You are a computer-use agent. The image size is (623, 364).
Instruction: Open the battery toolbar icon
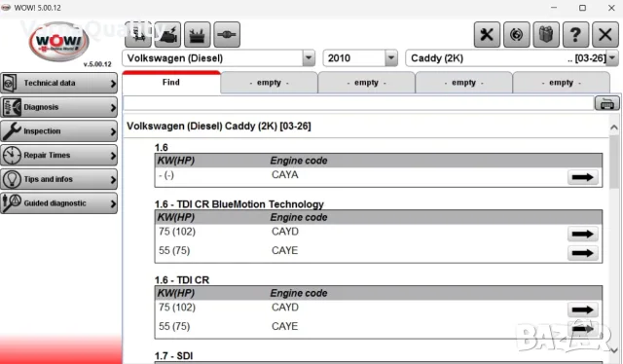coord(197,35)
